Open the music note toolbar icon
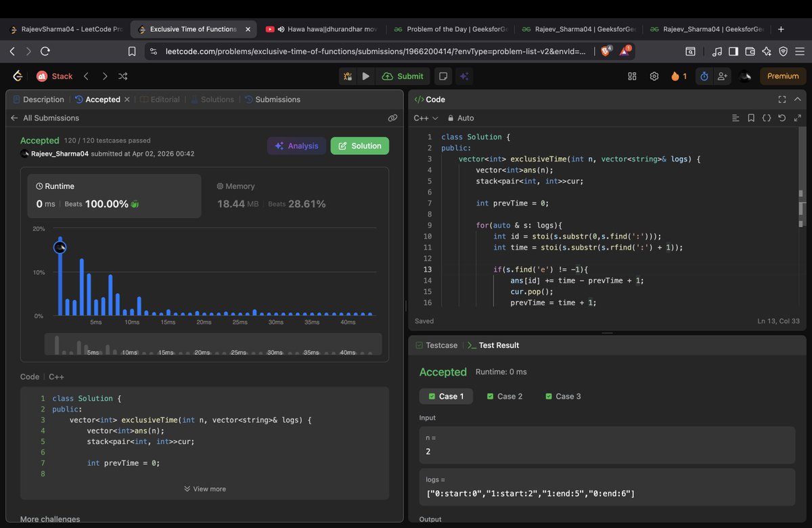The width and height of the screenshot is (812, 528). [x=717, y=51]
